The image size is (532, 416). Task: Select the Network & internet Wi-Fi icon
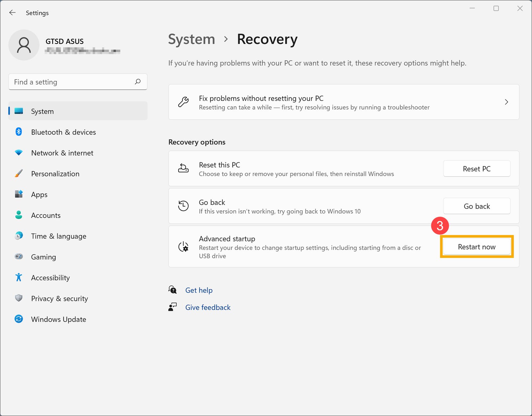[19, 153]
